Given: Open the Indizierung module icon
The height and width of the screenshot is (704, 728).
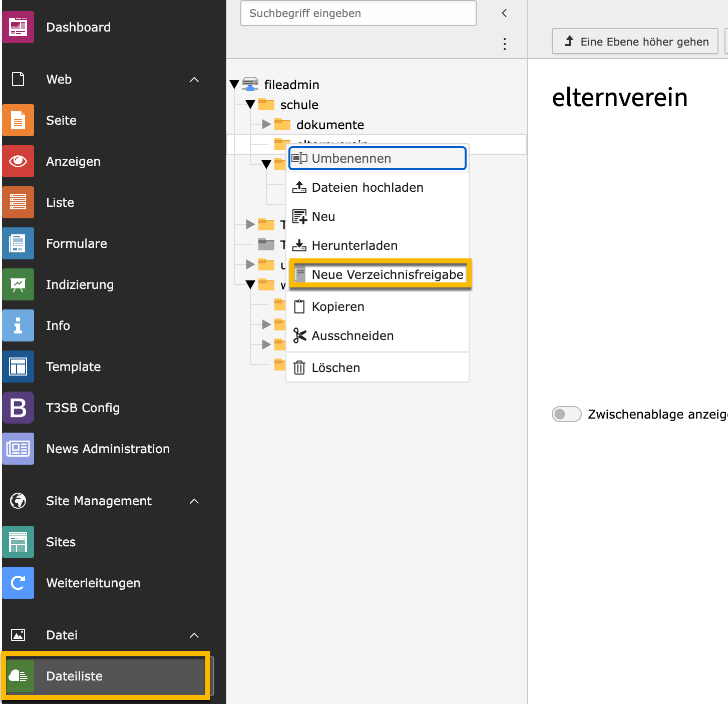Looking at the screenshot, I should 18,284.
